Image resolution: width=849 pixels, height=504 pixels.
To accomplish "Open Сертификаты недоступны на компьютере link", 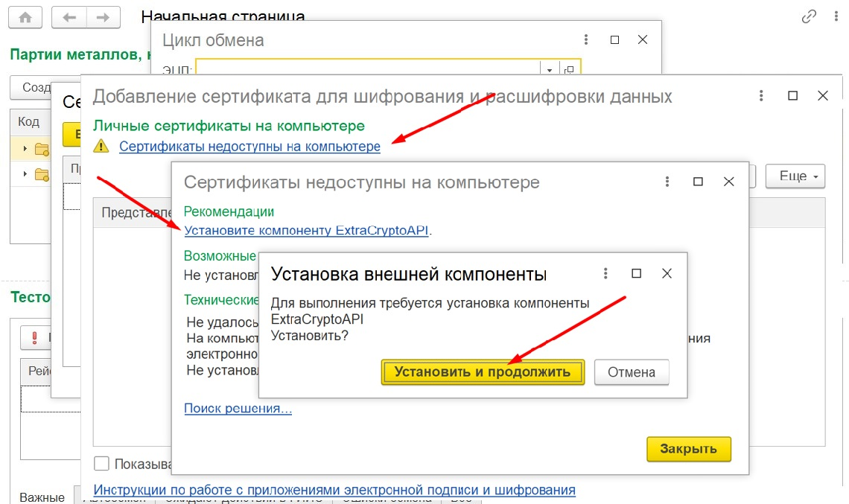I will [249, 147].
